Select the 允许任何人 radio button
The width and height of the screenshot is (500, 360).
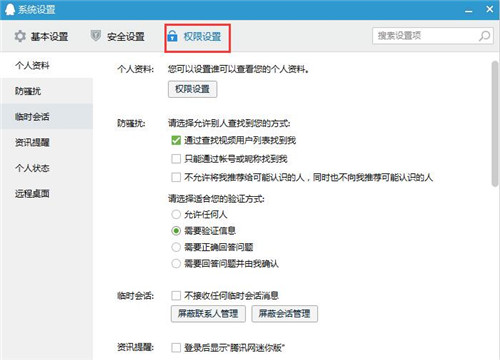click(x=176, y=214)
